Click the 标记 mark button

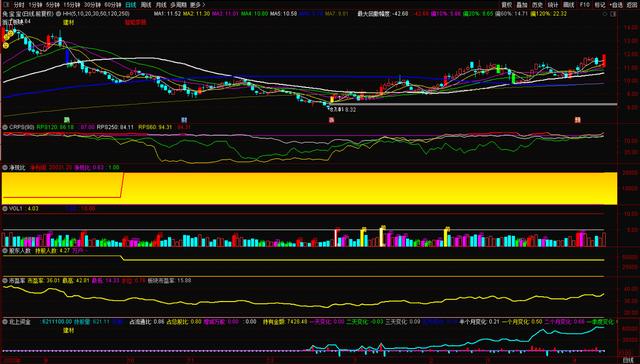point(600,5)
